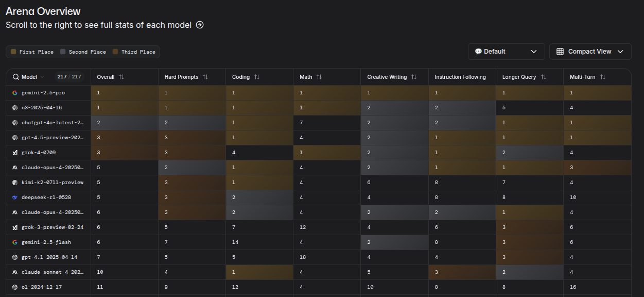
Task: Click the First Place color legend swatch
Action: tap(13, 52)
